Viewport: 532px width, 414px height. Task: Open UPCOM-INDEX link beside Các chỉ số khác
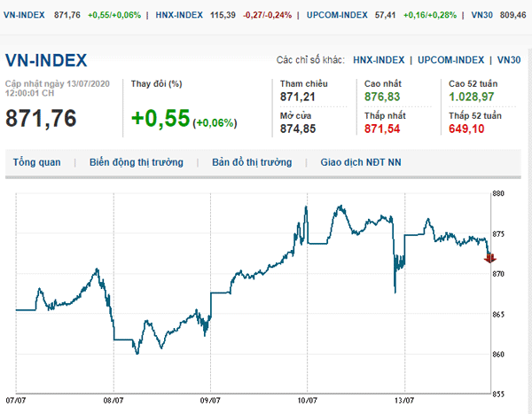click(x=450, y=60)
